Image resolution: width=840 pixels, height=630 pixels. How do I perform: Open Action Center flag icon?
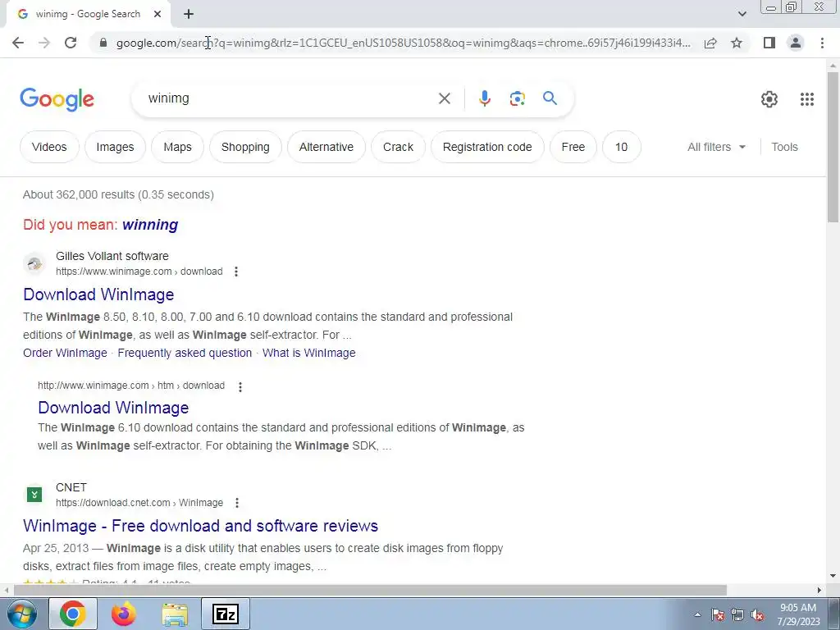pos(718,614)
